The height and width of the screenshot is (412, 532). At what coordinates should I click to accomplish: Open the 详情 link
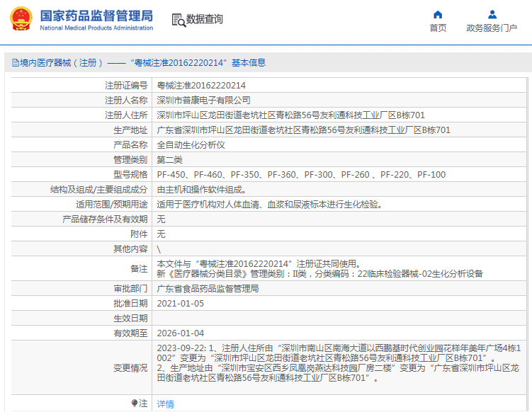(165, 404)
